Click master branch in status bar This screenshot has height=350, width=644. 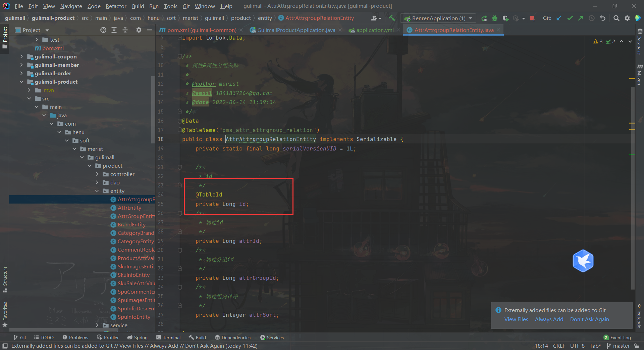click(x=618, y=346)
